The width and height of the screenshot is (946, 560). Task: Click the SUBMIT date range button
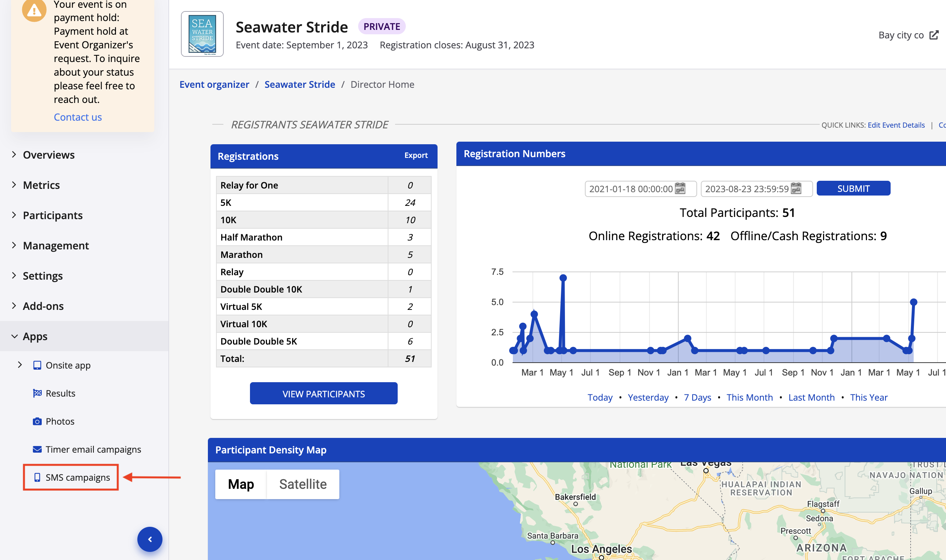(x=853, y=188)
